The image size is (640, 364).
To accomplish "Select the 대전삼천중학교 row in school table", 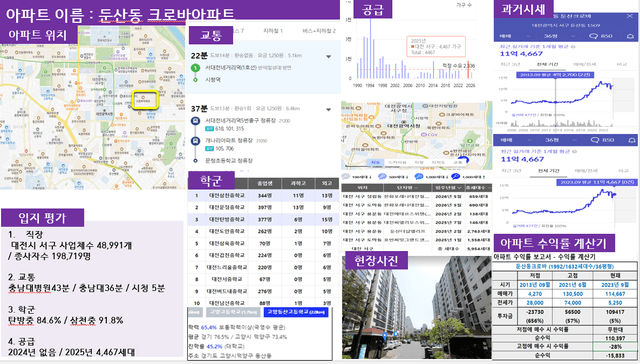I will point(263,196).
